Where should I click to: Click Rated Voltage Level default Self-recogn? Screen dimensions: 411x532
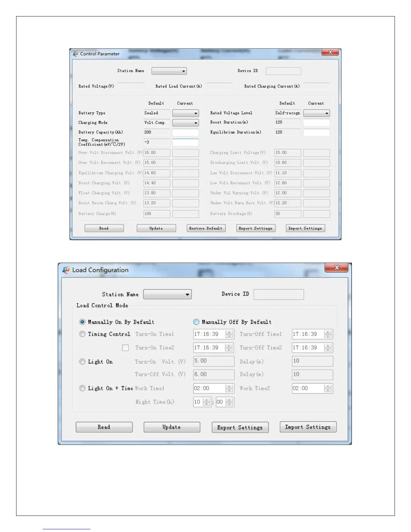pos(288,113)
